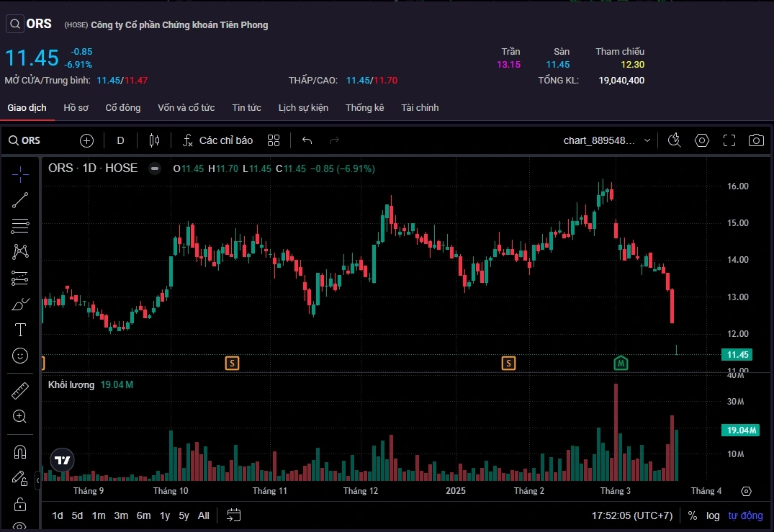Enter fullscreen chart mode
Screen dimensions: 774x532
[729, 140]
